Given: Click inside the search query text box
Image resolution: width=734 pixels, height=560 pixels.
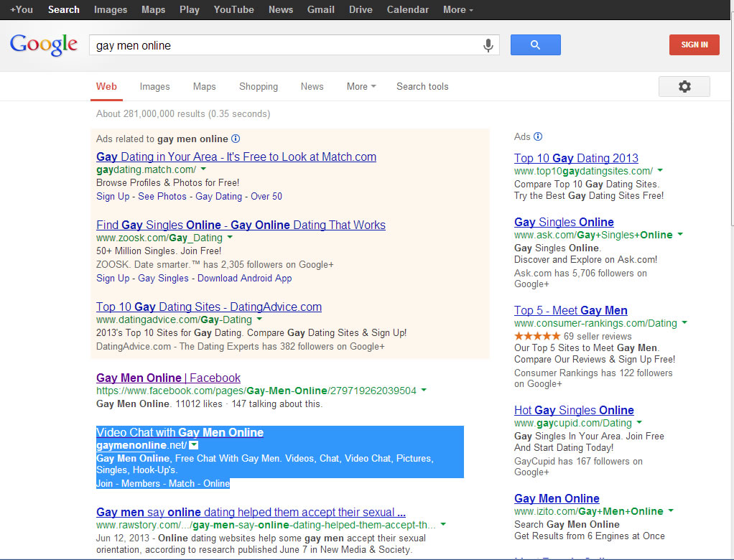Looking at the screenshot, I should click(287, 45).
